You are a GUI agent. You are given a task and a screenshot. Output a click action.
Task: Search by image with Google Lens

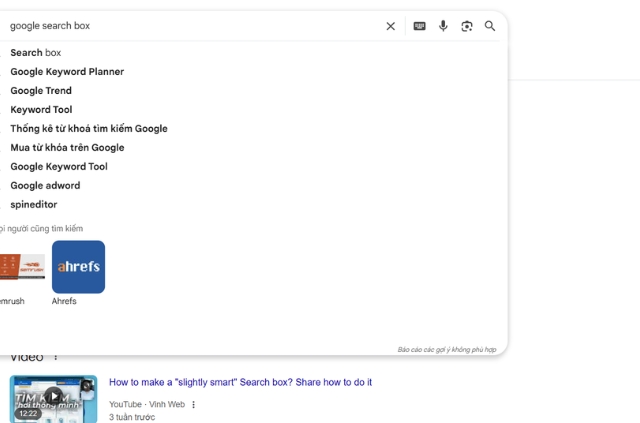(466, 26)
